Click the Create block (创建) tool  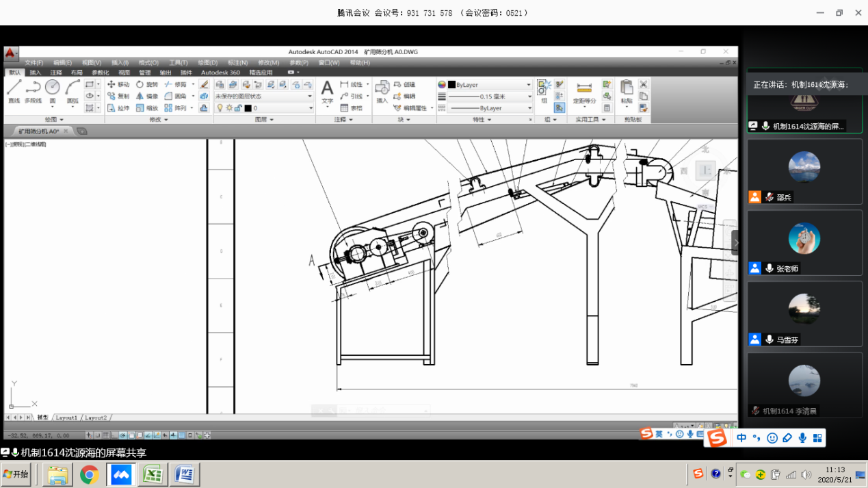[404, 85]
